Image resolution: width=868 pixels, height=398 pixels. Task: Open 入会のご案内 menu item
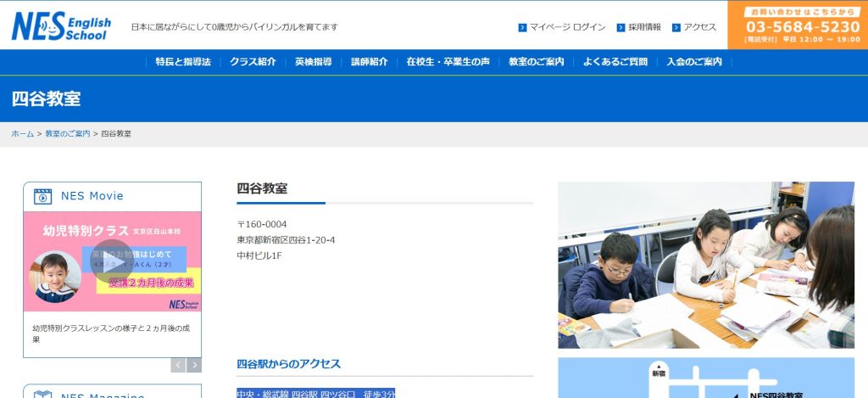(x=694, y=62)
